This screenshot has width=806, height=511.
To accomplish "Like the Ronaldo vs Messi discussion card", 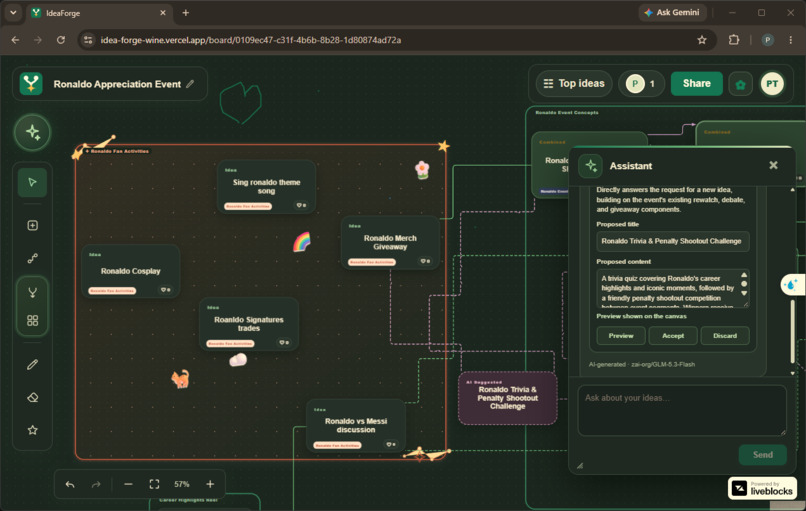I will click(391, 444).
